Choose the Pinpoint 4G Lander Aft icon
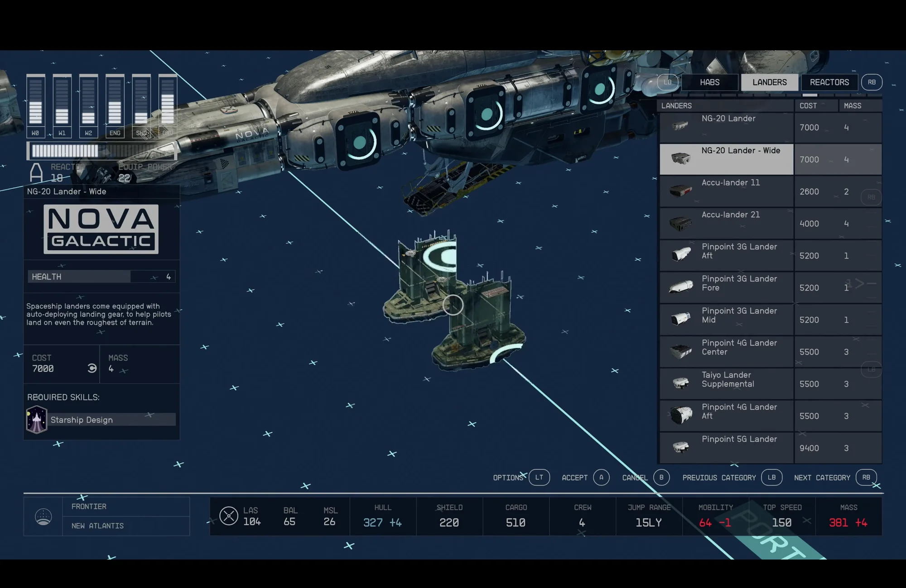This screenshot has width=906, height=588. [x=681, y=415]
